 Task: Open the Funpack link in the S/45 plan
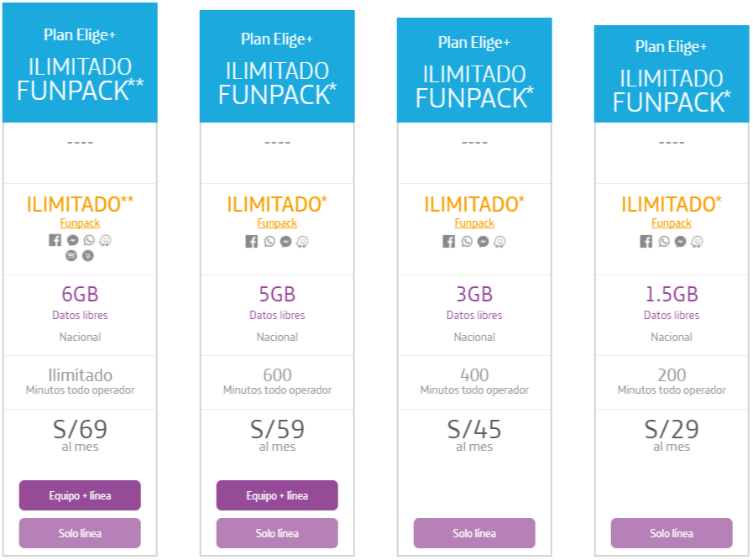pyautogui.click(x=474, y=222)
